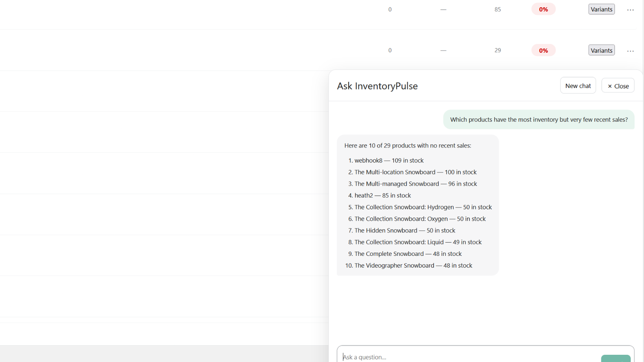This screenshot has height=362, width=644.
Task: Select 'The Hidden Snowboard' list item
Action: point(405,230)
